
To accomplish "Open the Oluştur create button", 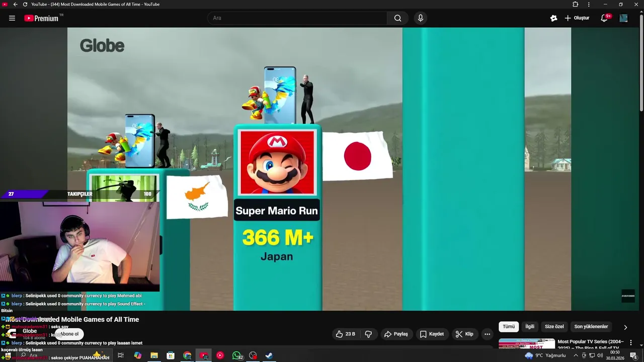I will (577, 18).
